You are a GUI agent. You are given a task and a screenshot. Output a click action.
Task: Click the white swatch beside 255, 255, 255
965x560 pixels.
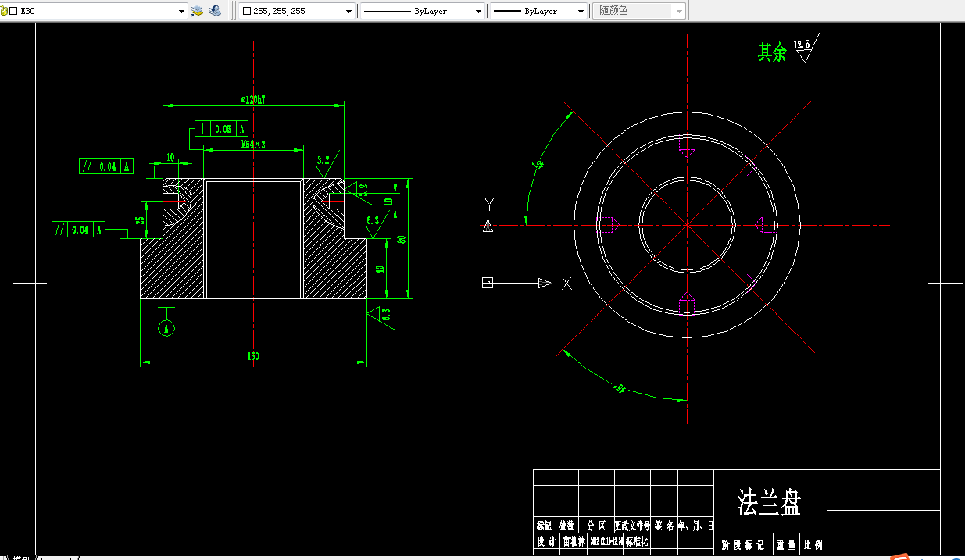point(247,12)
